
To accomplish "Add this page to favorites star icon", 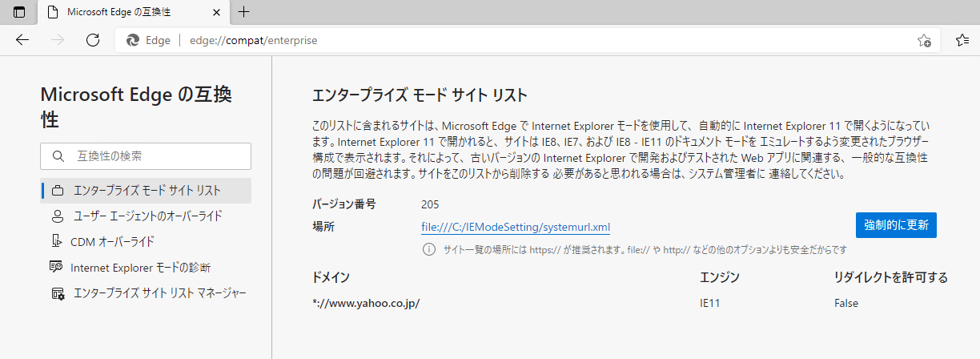I will pyautogui.click(x=923, y=40).
